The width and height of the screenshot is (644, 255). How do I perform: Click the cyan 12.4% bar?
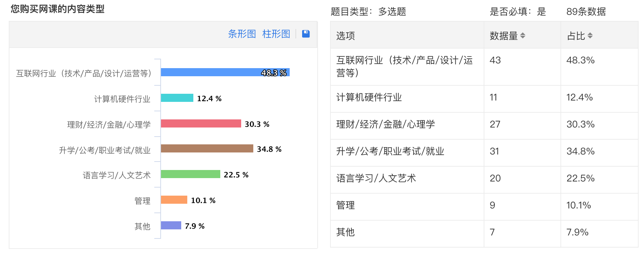pos(177,98)
